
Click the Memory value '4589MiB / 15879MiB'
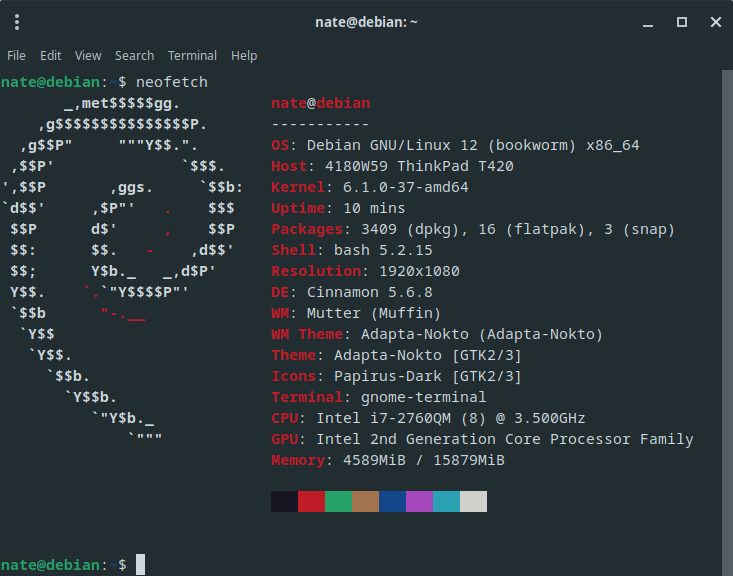coord(424,461)
